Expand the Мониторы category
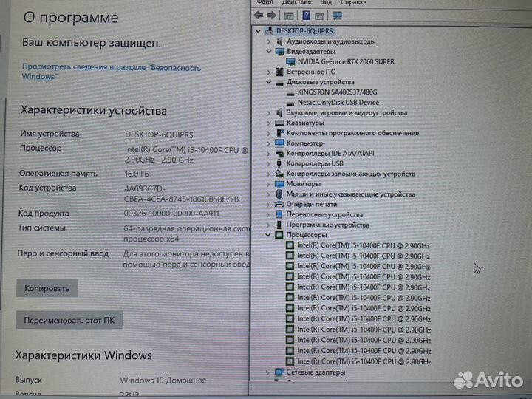Image resolution: width=532 pixels, height=399 pixels. click(x=268, y=184)
